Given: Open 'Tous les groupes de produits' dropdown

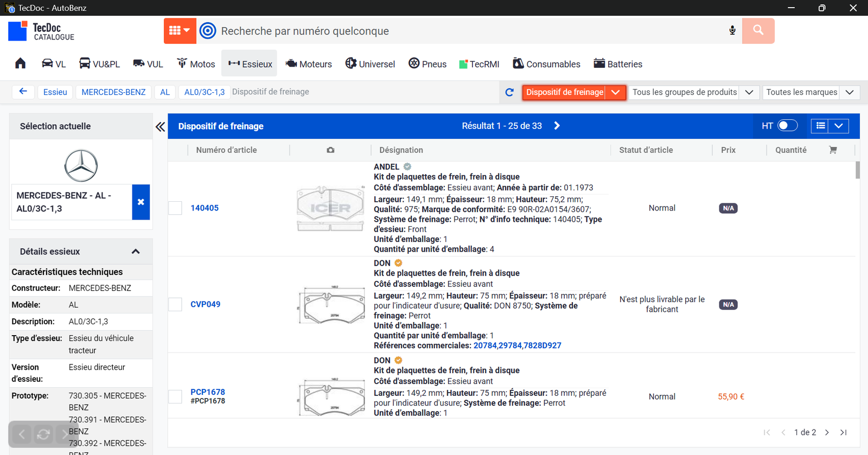Looking at the screenshot, I should (x=693, y=92).
